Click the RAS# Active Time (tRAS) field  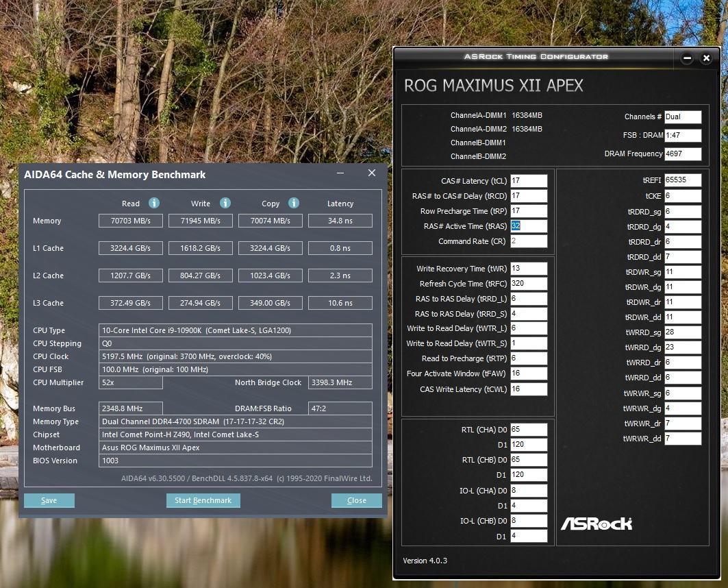[x=529, y=226]
